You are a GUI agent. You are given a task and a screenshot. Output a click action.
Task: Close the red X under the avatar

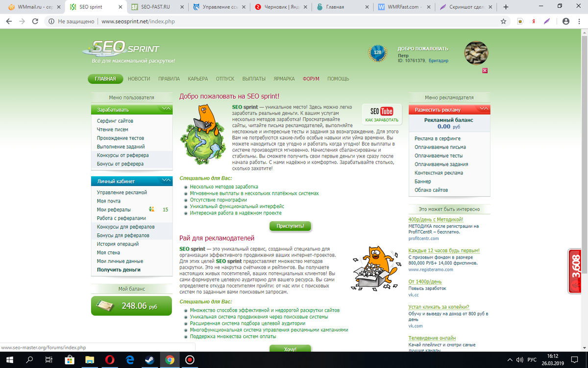point(485,71)
